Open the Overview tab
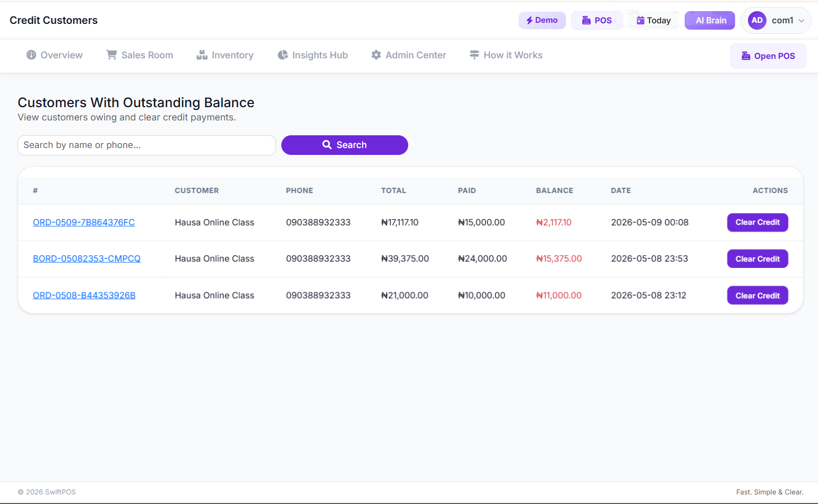 tap(55, 55)
